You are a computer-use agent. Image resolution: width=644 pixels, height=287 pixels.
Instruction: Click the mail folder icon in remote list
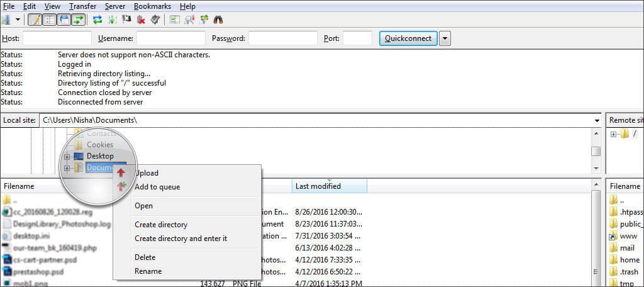(614, 248)
